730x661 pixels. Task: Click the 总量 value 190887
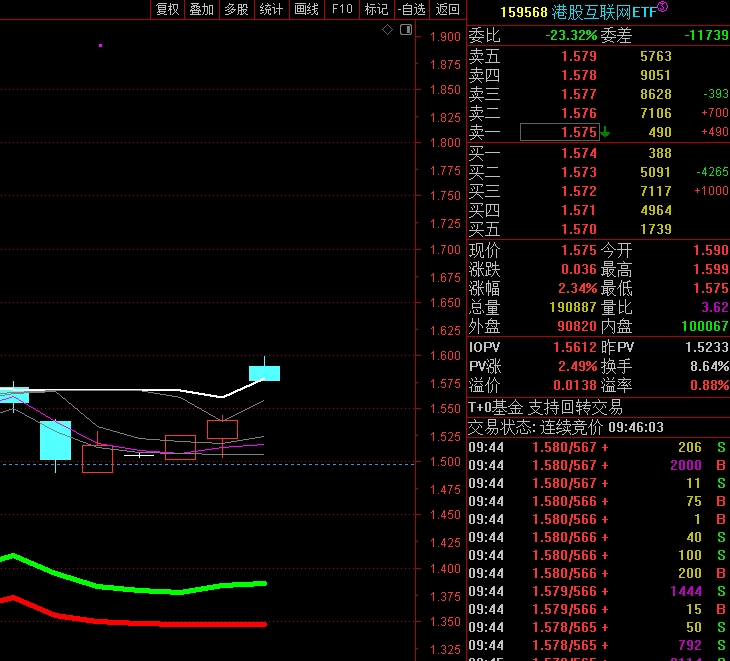coord(573,308)
